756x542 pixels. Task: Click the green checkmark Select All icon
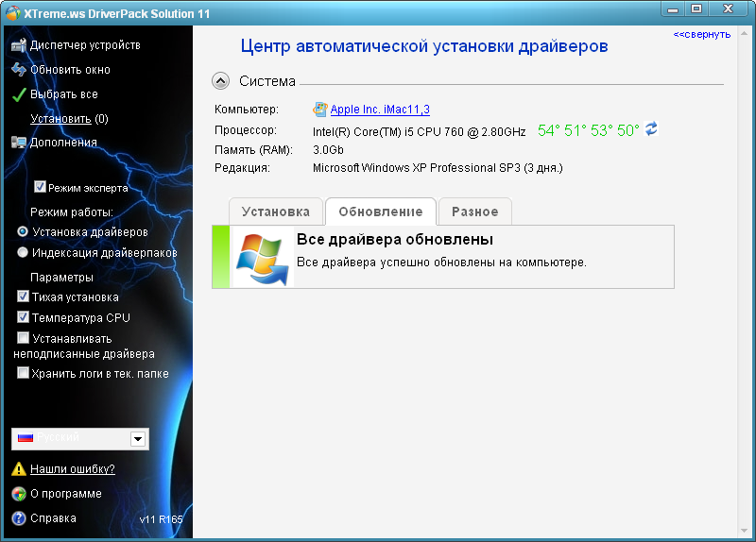(19, 94)
